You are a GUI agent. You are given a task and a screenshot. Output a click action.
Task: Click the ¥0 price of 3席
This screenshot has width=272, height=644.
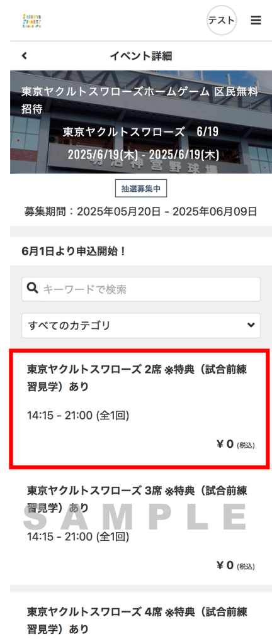click(235, 565)
